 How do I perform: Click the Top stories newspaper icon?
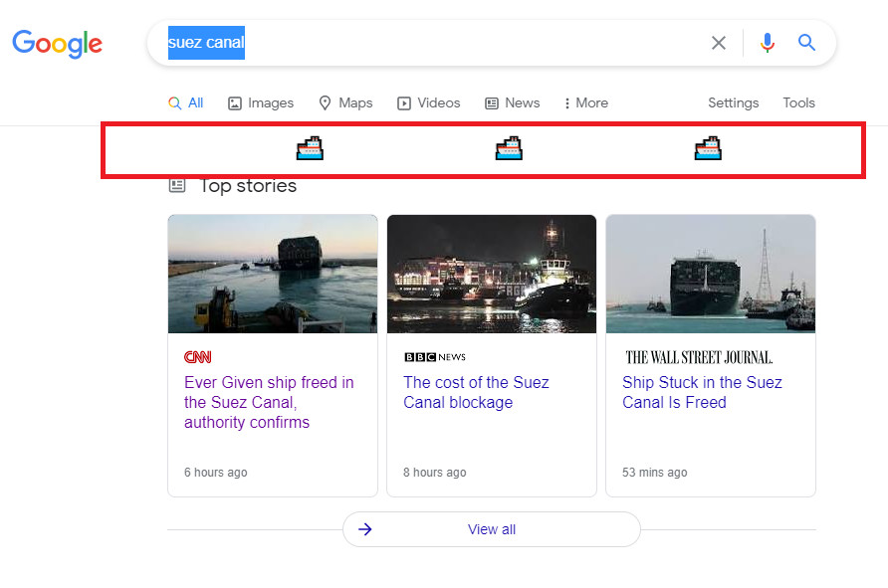177,186
